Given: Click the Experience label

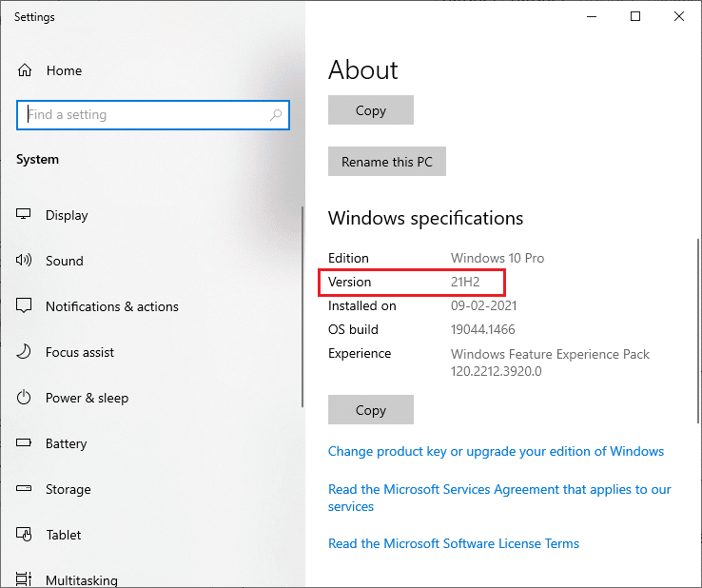Looking at the screenshot, I should click(x=360, y=353).
